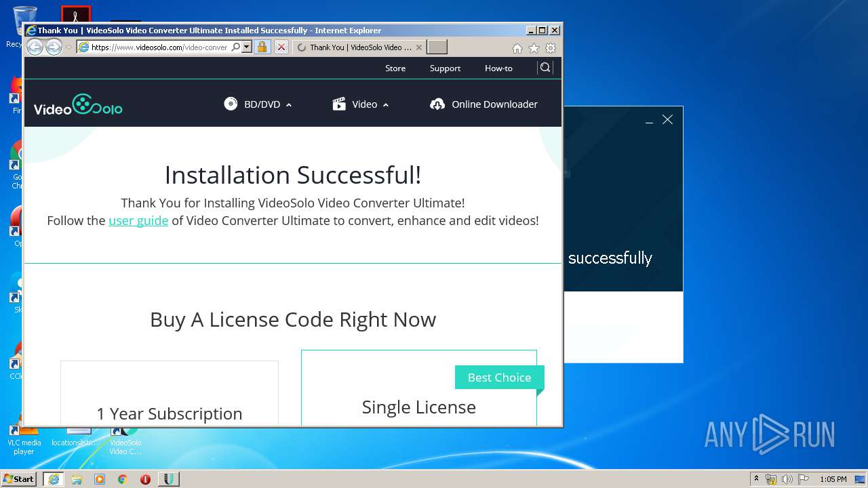Expand the BD/DVD menu
868x488 pixels.
[258, 104]
